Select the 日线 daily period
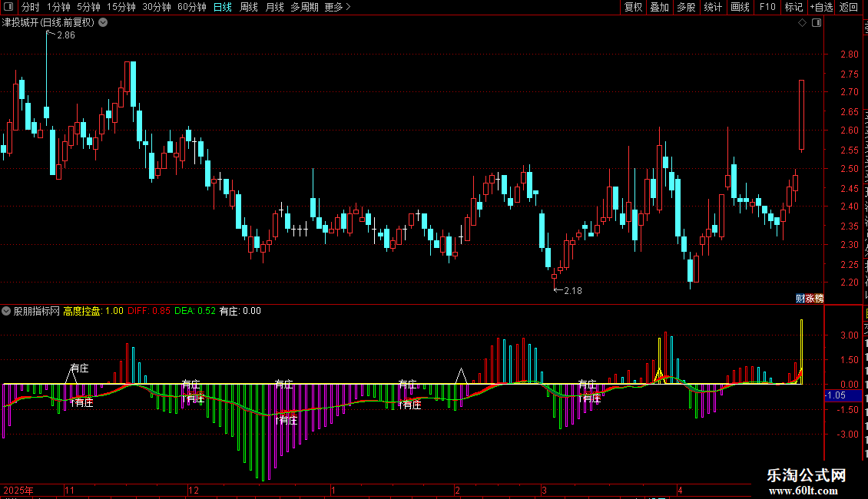Viewport: 868px width, 499px height. (223, 7)
